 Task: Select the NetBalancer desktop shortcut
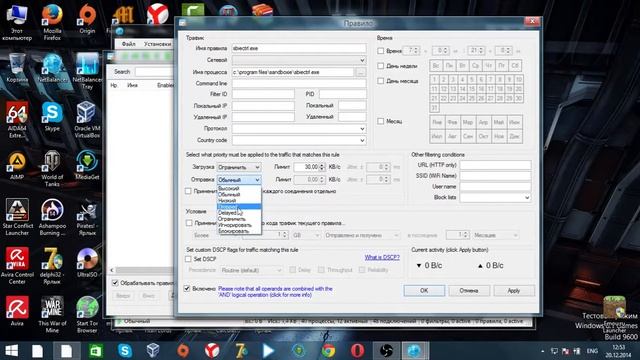click(52, 68)
